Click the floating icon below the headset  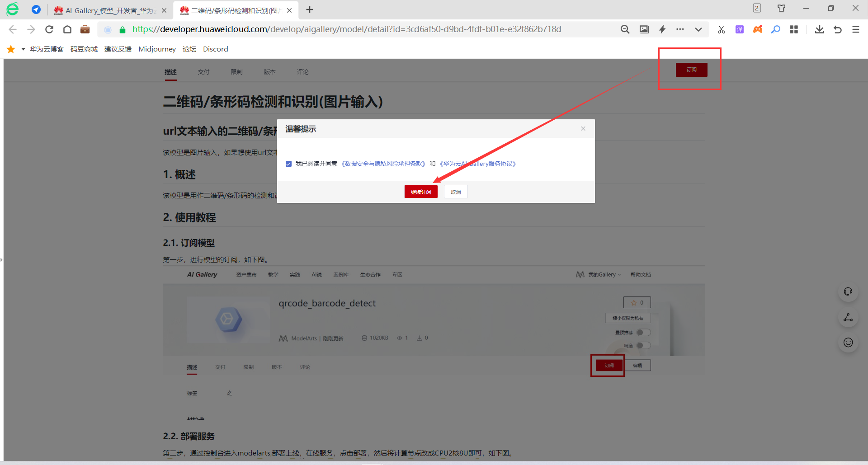click(848, 317)
